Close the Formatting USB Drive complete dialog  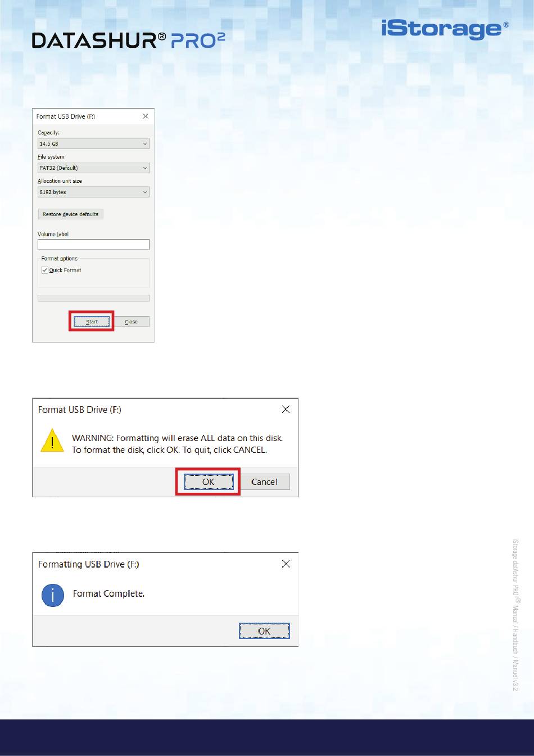(x=286, y=564)
